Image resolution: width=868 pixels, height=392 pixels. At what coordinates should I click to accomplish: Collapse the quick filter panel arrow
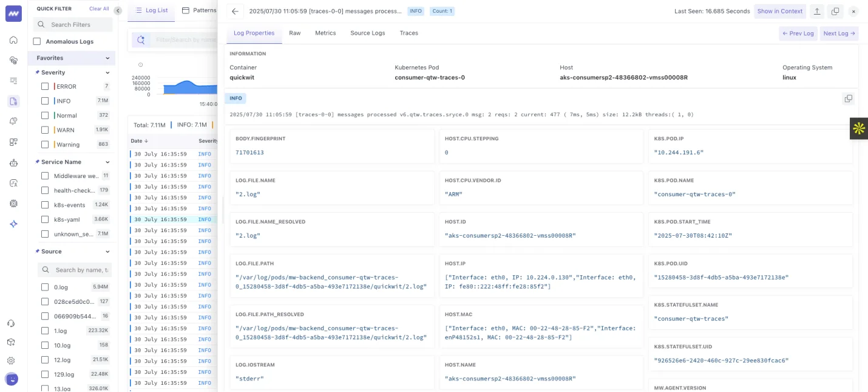(118, 10)
